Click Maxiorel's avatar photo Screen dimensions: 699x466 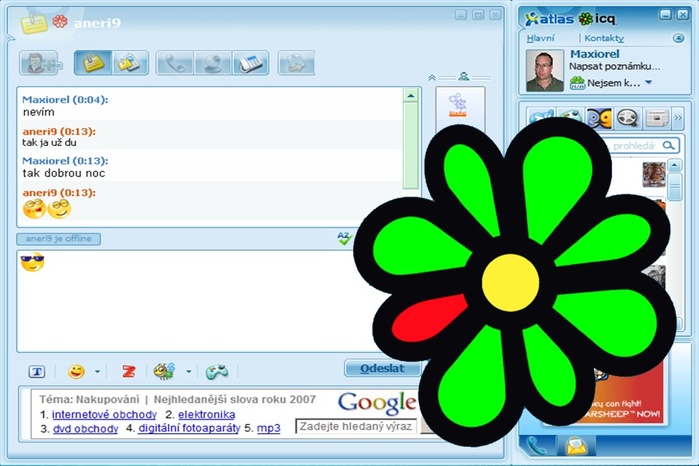pyautogui.click(x=544, y=70)
